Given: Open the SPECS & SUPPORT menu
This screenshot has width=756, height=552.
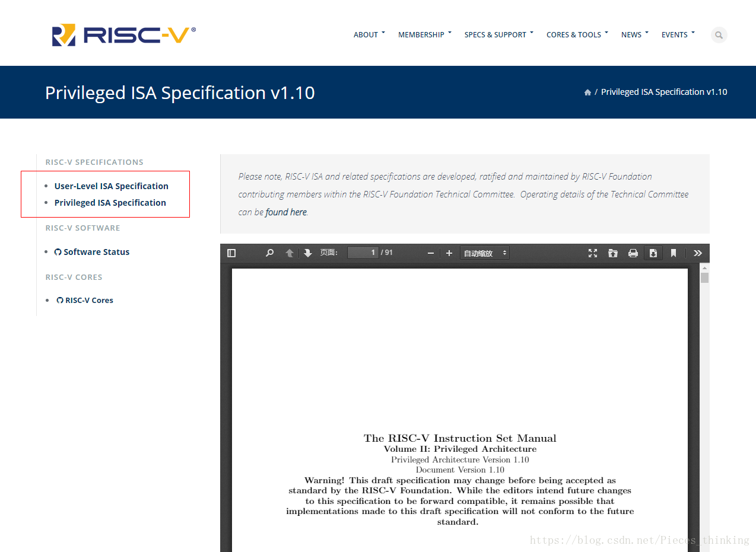Looking at the screenshot, I should (499, 34).
